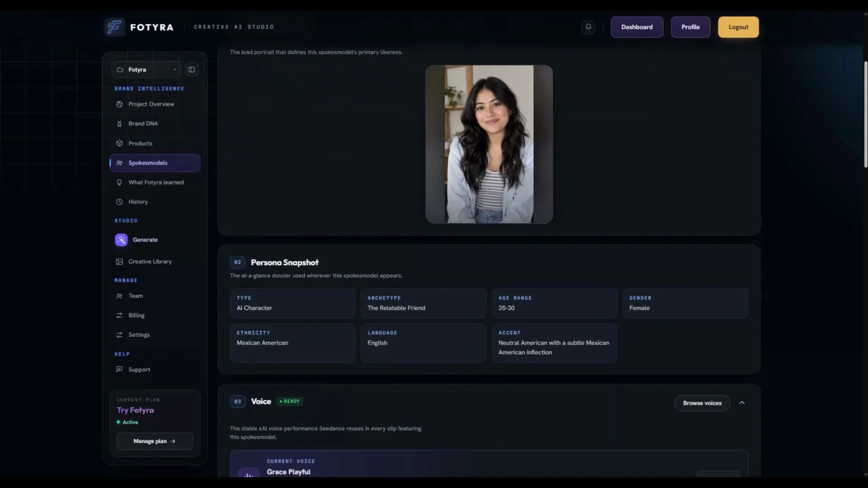868x488 pixels.
Task: Click the Creative Library image icon
Action: [x=119, y=262]
